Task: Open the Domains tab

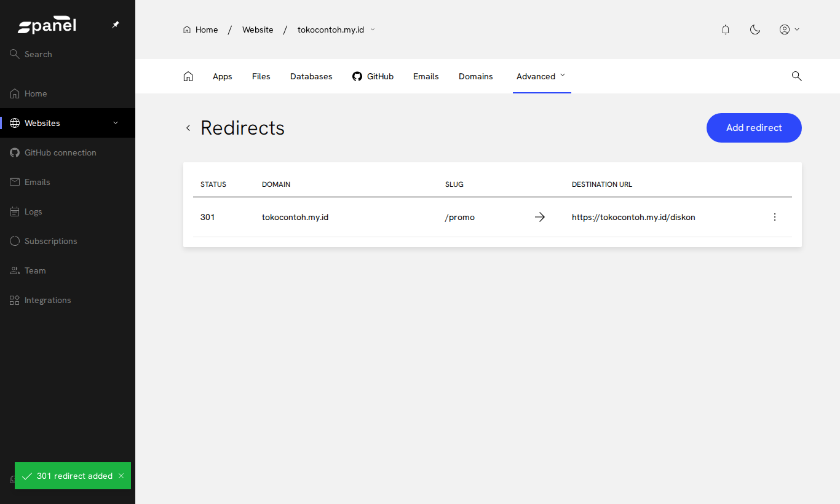Action: (x=476, y=76)
